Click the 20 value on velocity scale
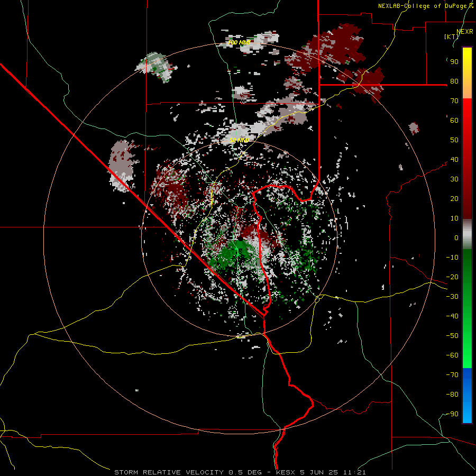This screenshot has height=476, width=476. point(454,198)
